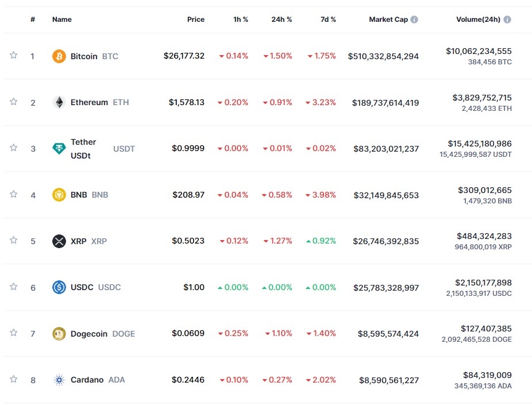Image resolution: width=532 pixels, height=405 pixels.
Task: Open the Dogecoin name link
Action: click(x=89, y=334)
